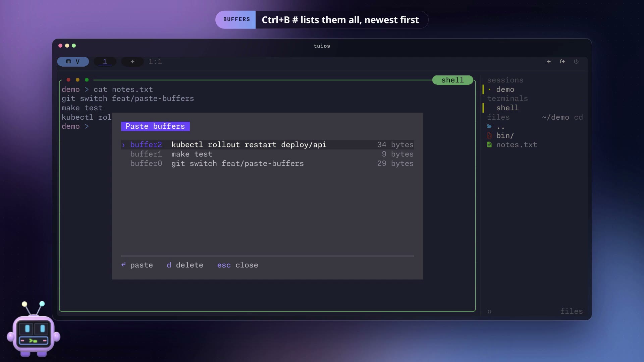Add a new workspace tab
This screenshot has width=644, height=362.
pyautogui.click(x=132, y=62)
